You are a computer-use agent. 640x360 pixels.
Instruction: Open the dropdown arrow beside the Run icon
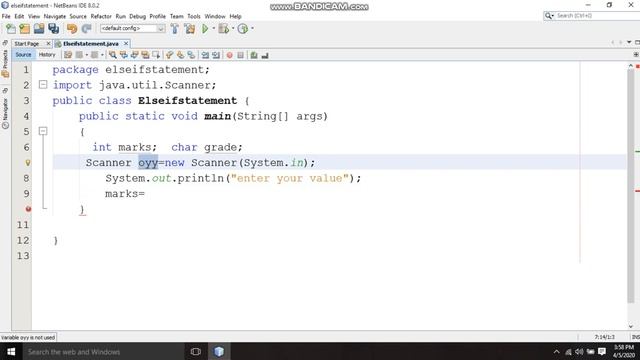click(213, 29)
